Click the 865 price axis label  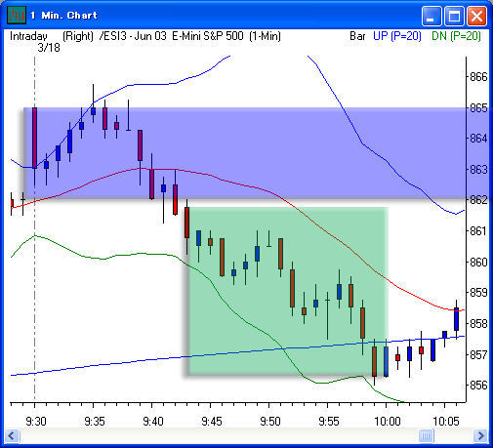click(x=478, y=108)
